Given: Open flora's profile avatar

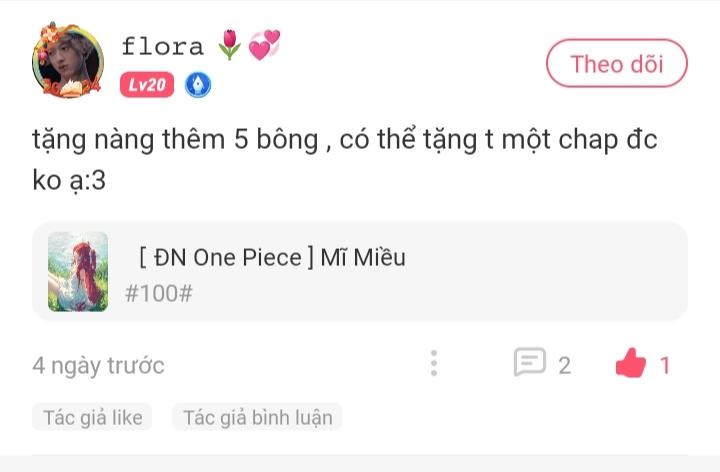Looking at the screenshot, I should [x=68, y=61].
